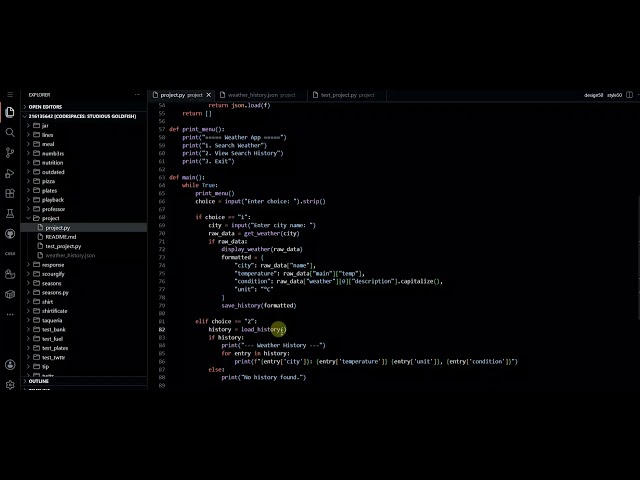The image size is (640, 480).
Task: Expand the professor folder
Action: (x=84, y=209)
